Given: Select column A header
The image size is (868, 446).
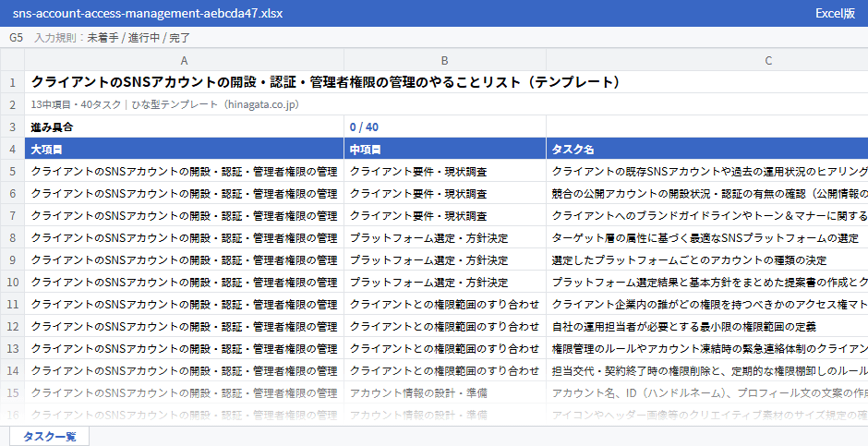Looking at the screenshot, I should pyautogui.click(x=185, y=60).
